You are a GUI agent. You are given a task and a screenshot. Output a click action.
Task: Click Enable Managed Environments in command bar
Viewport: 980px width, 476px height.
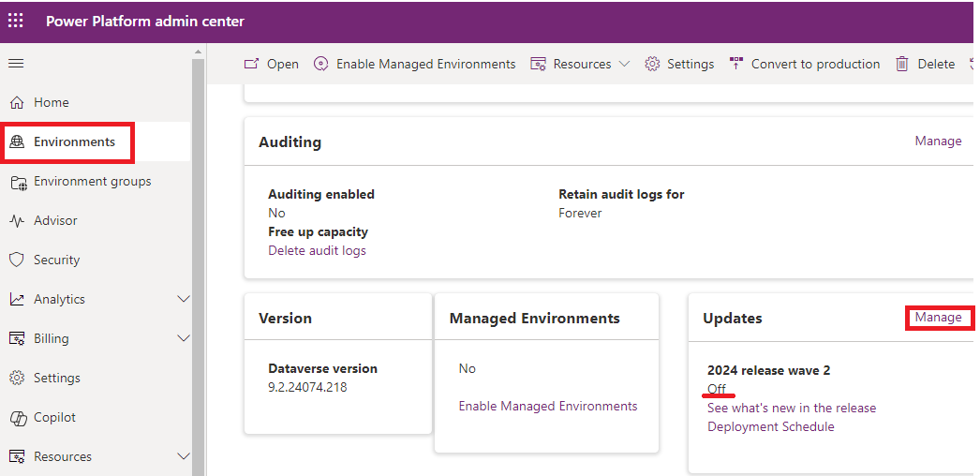pyautogui.click(x=415, y=64)
